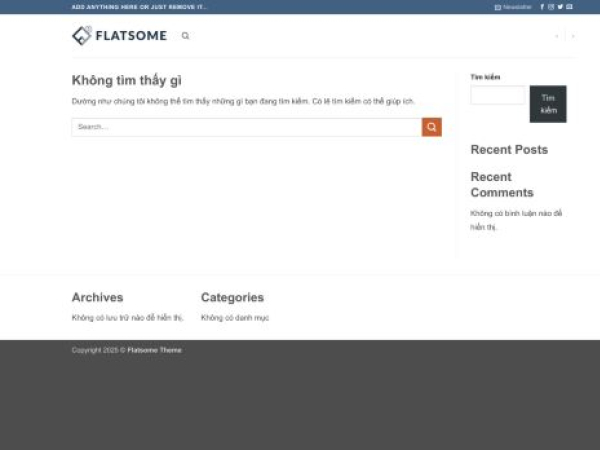
Task: Focus the main "Search..." input field
Action: point(246,127)
